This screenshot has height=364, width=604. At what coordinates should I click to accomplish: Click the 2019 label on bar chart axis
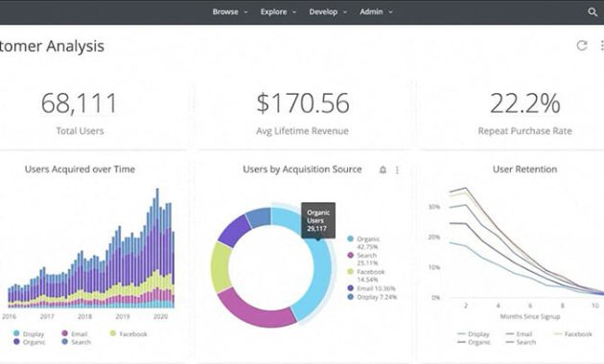click(x=123, y=316)
